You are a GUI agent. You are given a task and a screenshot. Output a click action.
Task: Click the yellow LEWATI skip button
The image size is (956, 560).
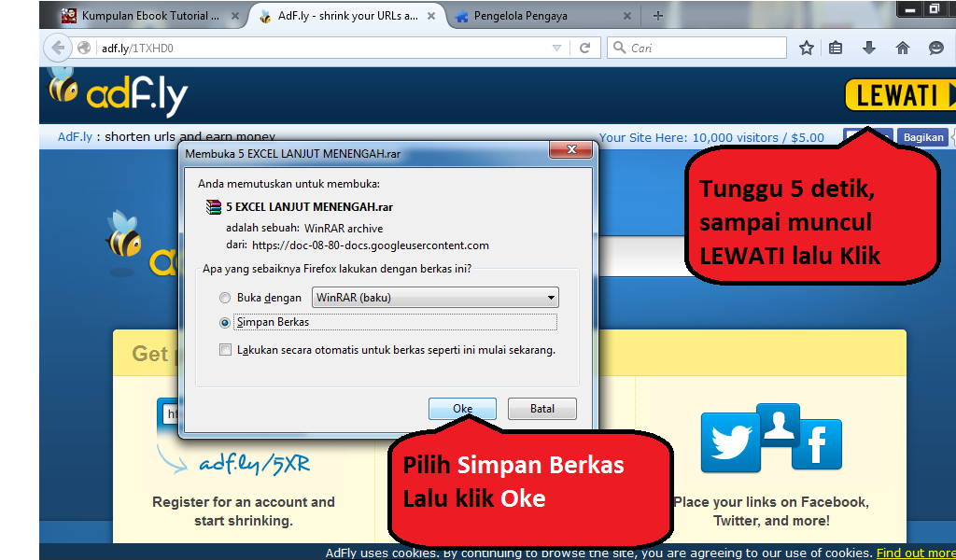[900, 96]
